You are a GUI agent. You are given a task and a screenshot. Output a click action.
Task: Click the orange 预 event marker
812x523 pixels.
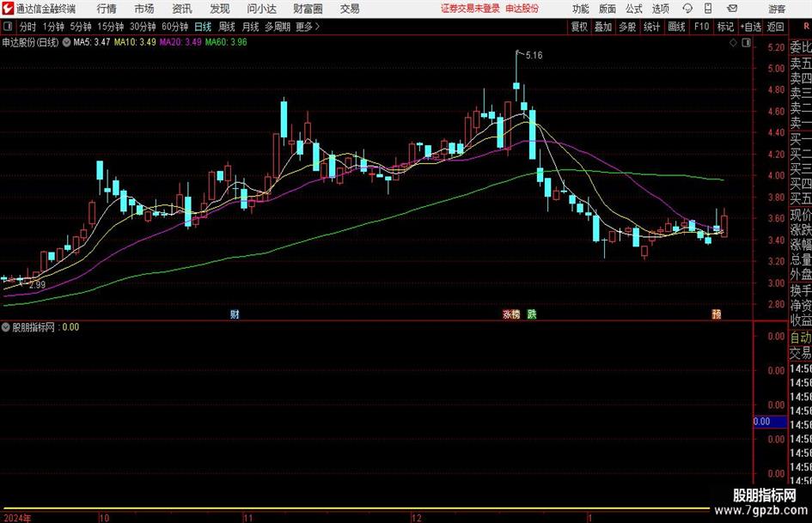[717, 314]
